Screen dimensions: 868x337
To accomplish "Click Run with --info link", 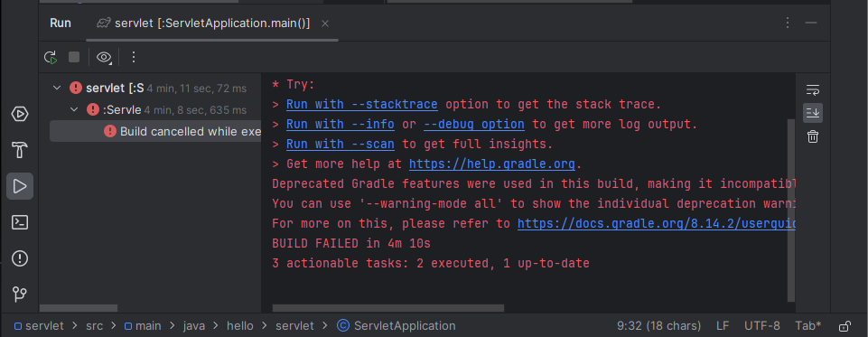I will pyautogui.click(x=341, y=125).
